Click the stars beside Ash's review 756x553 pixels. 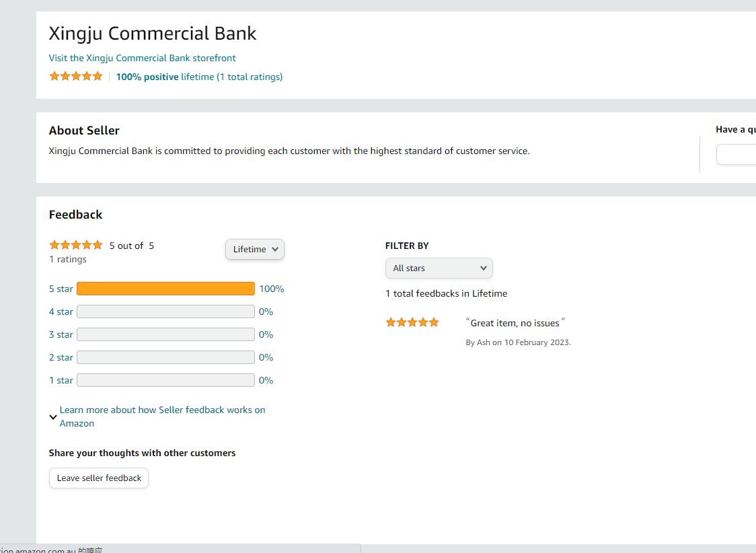point(412,322)
